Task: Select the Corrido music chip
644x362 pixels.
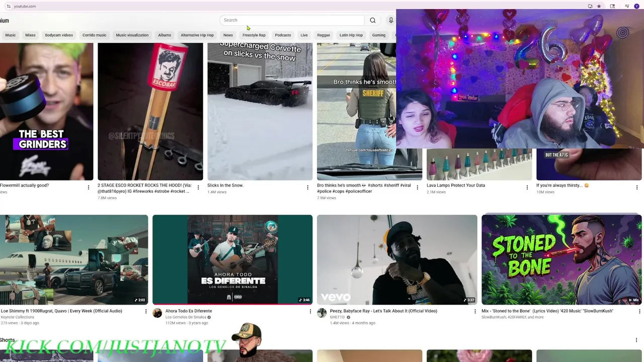Action: tap(94, 35)
